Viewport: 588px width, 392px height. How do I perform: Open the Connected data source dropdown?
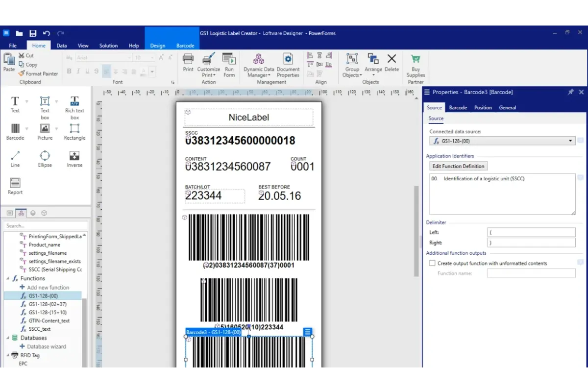coord(570,141)
